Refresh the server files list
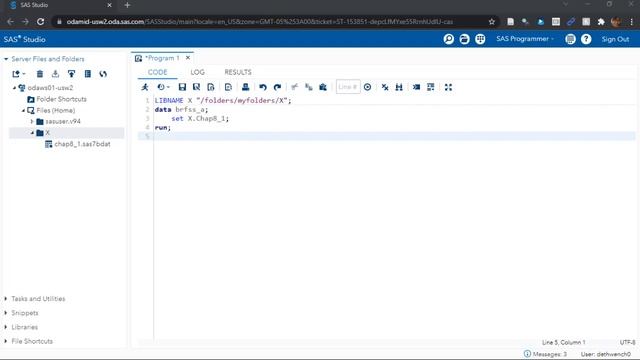The image size is (640, 360). point(103,74)
